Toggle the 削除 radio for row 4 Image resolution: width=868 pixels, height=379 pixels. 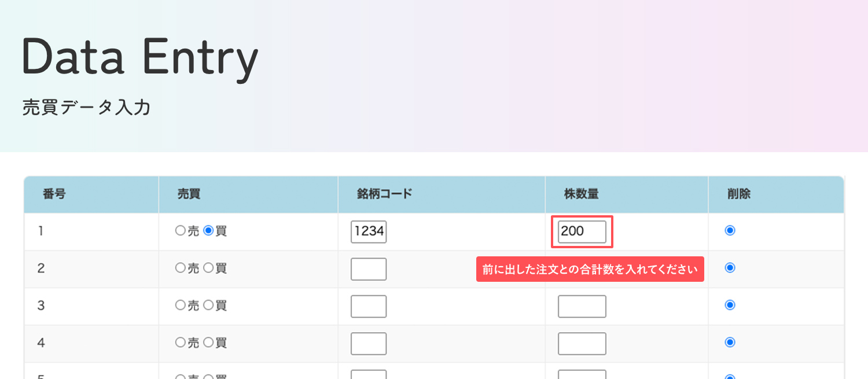click(x=730, y=343)
